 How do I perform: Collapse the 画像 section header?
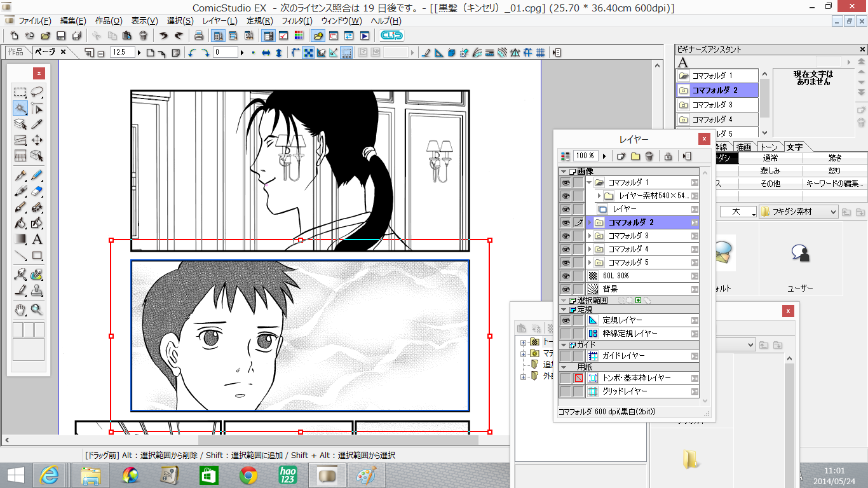(563, 172)
